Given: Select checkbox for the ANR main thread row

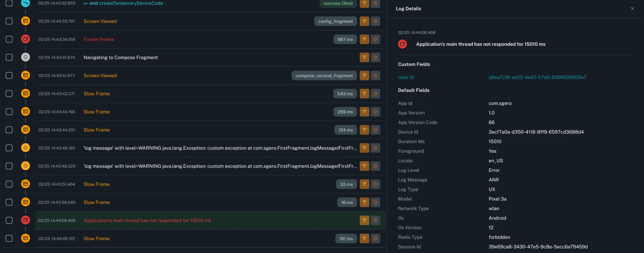Looking at the screenshot, I should (x=9, y=220).
